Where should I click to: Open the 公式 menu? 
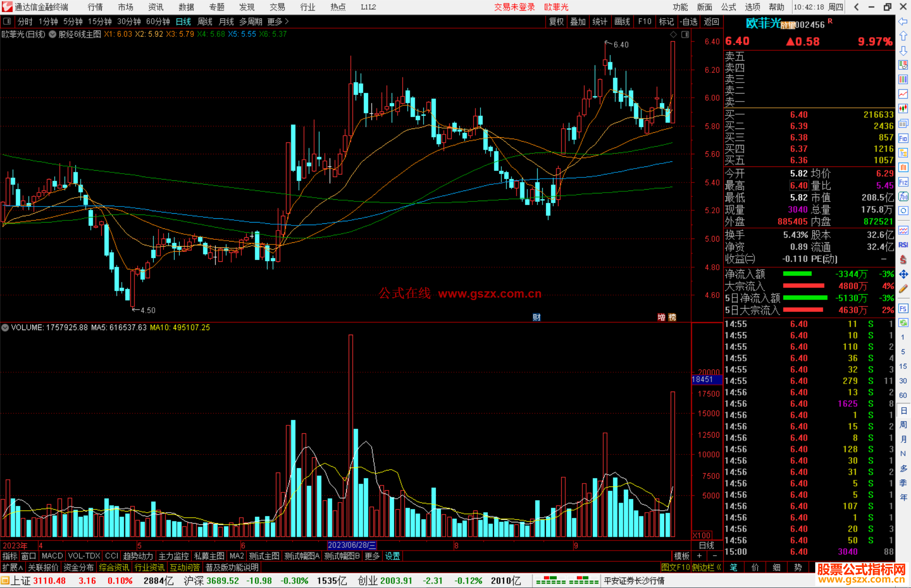point(728,7)
